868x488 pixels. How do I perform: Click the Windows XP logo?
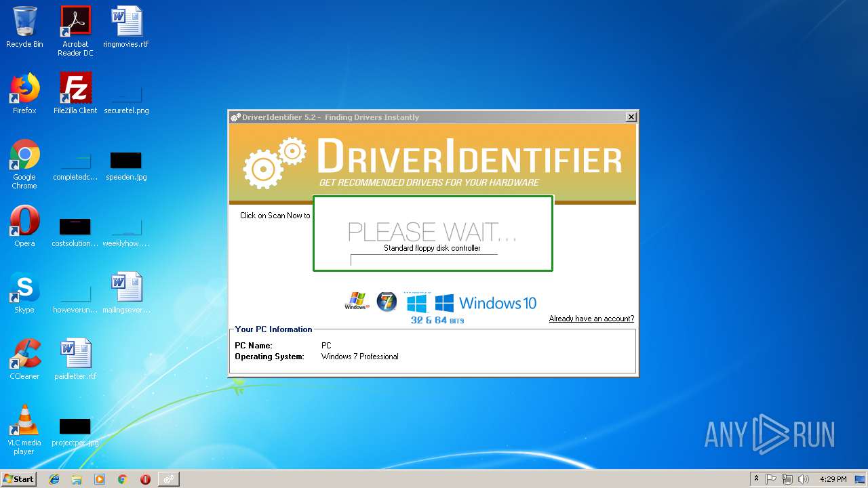357,301
